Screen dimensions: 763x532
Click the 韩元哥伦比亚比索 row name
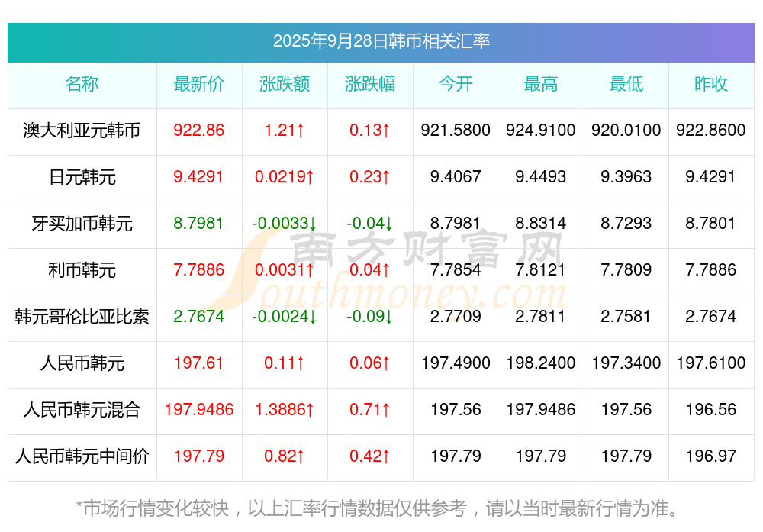click(82, 317)
